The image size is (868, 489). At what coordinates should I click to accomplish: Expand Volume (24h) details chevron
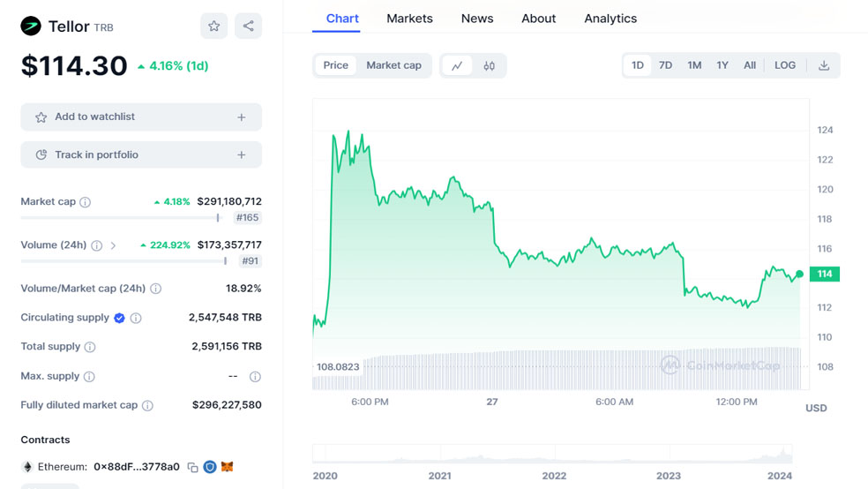click(x=113, y=245)
